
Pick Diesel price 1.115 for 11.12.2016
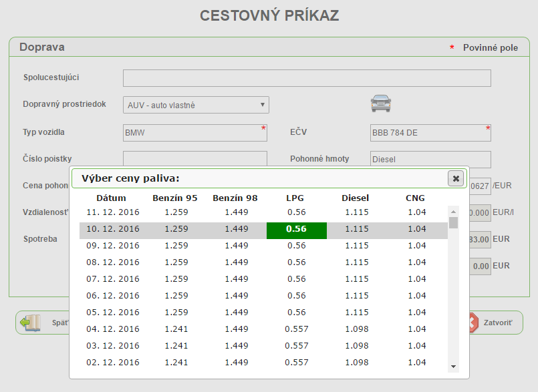356,212
